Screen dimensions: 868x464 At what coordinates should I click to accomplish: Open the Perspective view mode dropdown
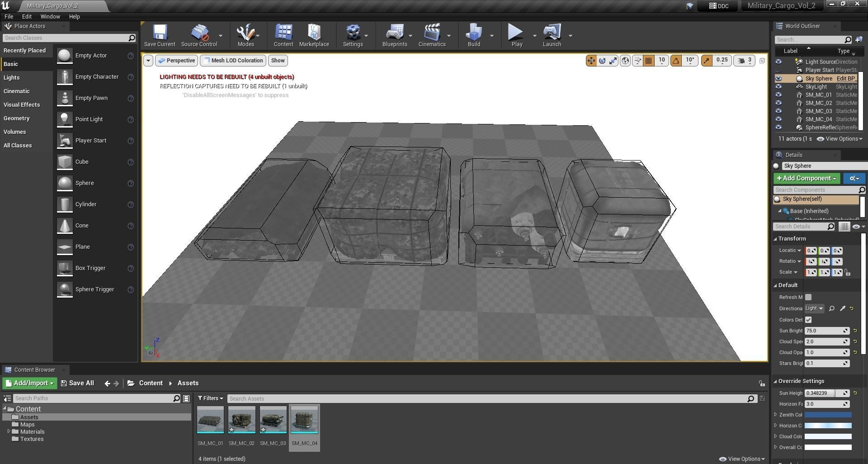coord(177,61)
